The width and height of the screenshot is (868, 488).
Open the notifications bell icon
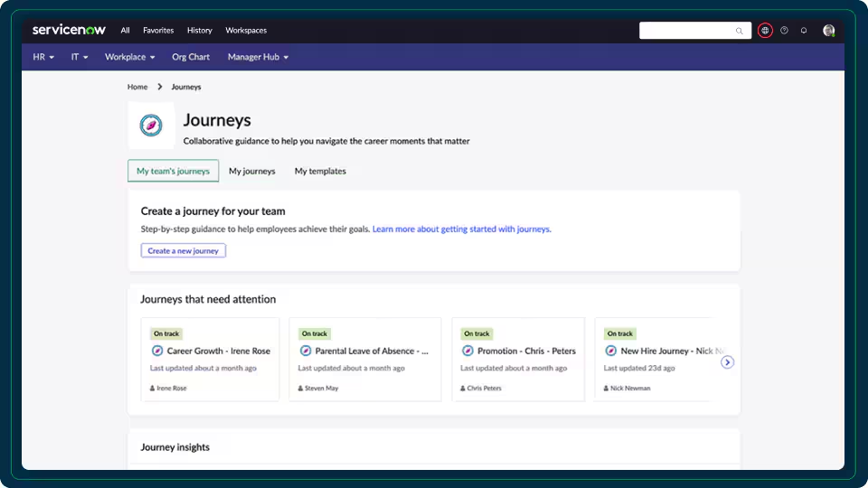[x=804, y=31]
